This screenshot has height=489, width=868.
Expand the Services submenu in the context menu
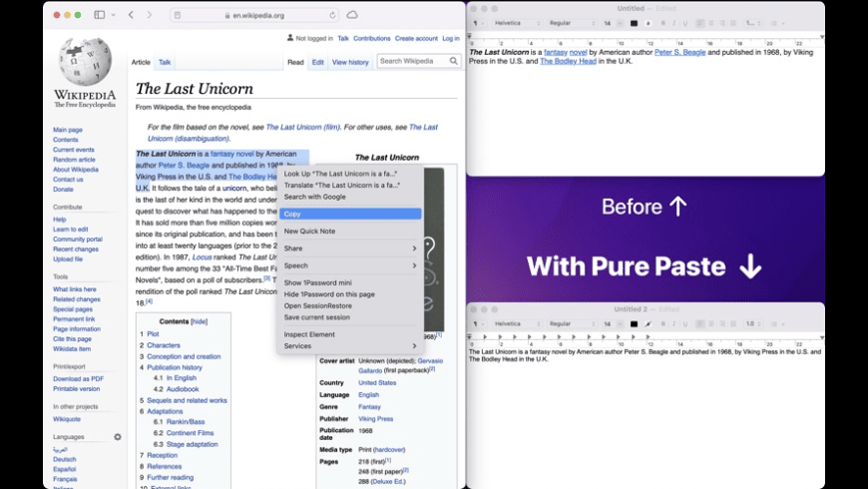tap(350, 346)
